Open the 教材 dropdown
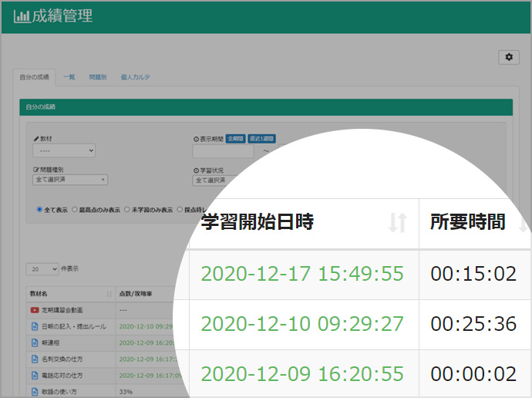 (64, 151)
